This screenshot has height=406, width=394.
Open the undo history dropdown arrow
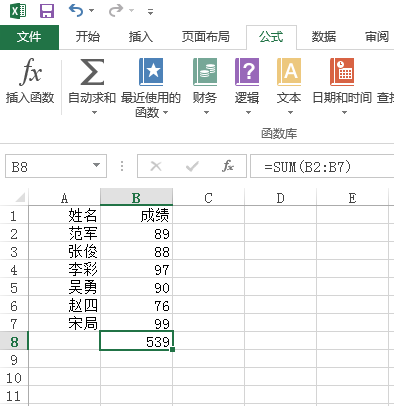91,11
